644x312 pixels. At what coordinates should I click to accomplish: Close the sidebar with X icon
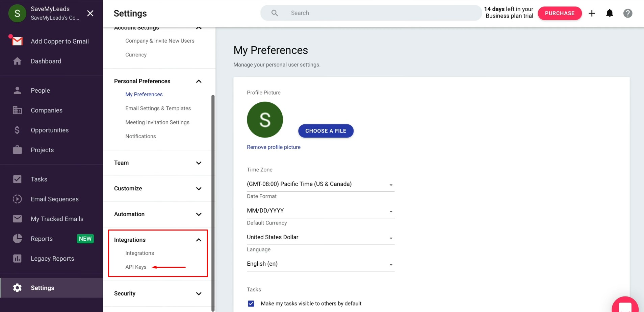pos(90,13)
